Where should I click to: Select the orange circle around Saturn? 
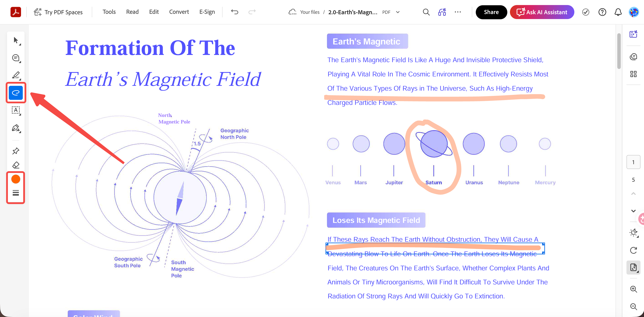433,157
